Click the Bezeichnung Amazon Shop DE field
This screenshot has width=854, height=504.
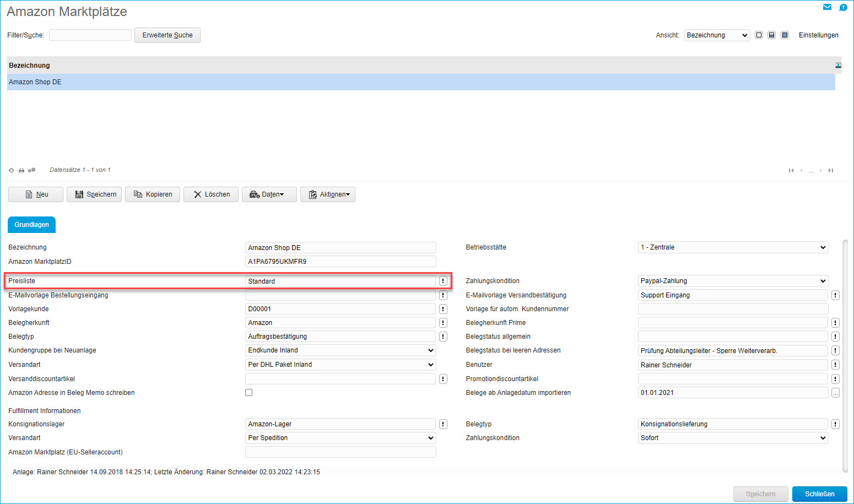click(340, 248)
